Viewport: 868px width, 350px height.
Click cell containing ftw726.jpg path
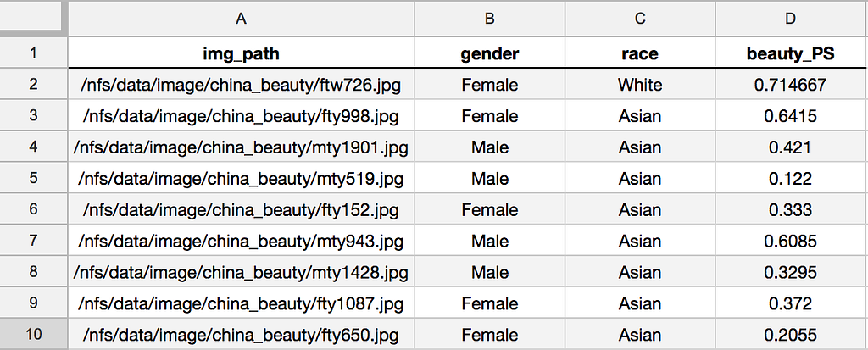point(241,85)
